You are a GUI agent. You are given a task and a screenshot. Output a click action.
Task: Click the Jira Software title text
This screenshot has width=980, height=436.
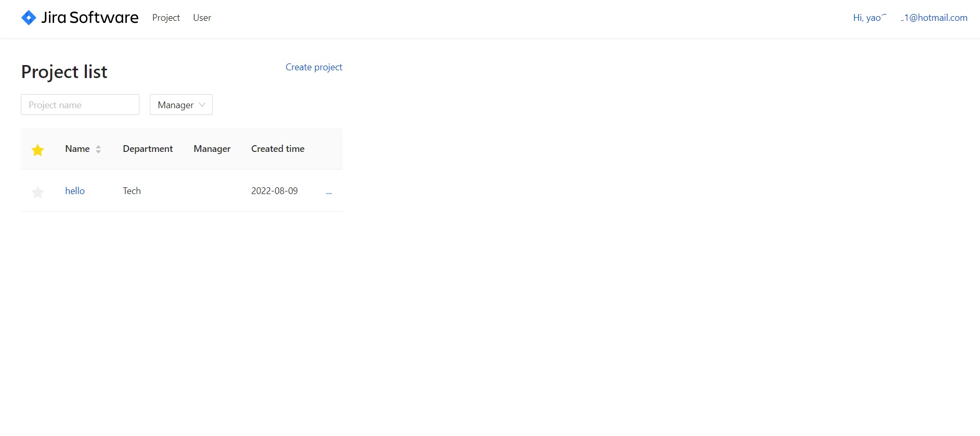[90, 18]
